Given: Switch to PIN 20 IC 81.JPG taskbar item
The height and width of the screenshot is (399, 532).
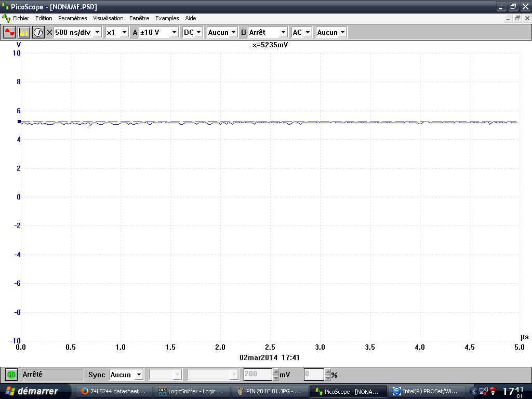Looking at the screenshot, I should click(270, 391).
